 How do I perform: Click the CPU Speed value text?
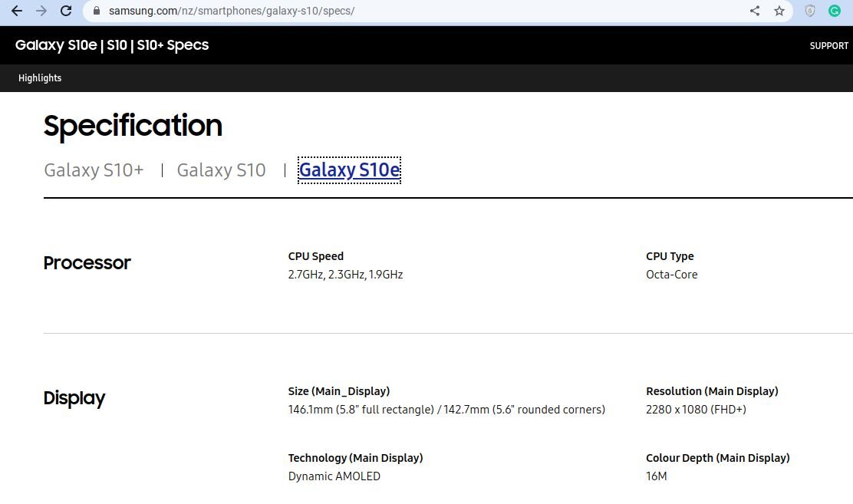[345, 275]
